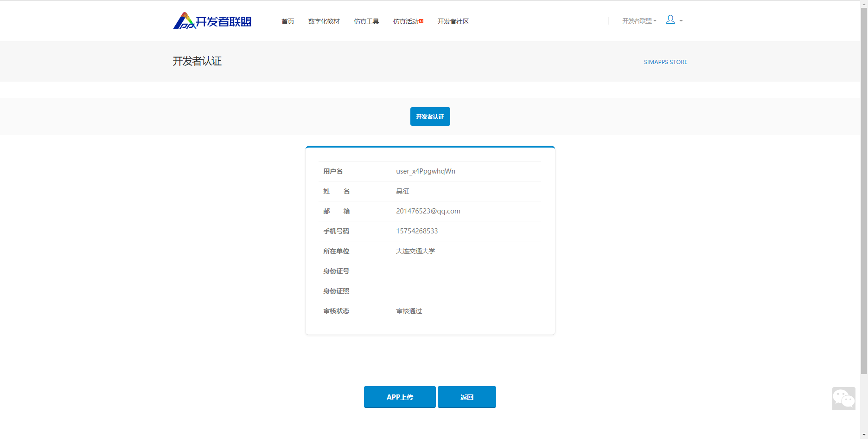Click phone number 15754268533
Image resolution: width=868 pixels, height=439 pixels.
[417, 231]
